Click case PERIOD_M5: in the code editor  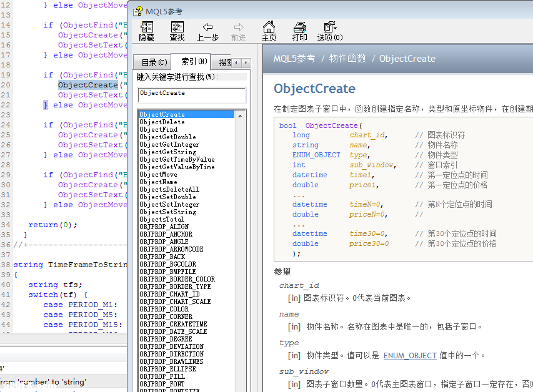tap(80, 315)
